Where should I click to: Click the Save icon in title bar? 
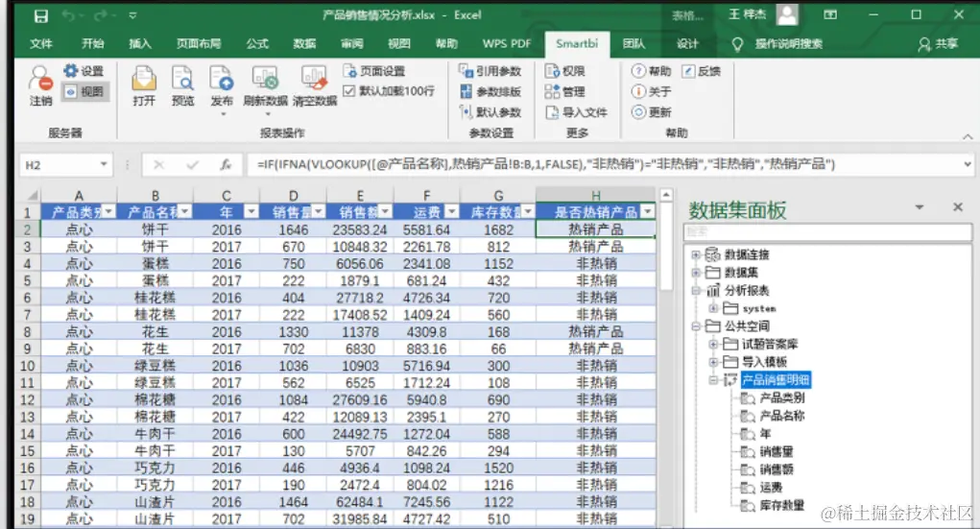pos(40,15)
